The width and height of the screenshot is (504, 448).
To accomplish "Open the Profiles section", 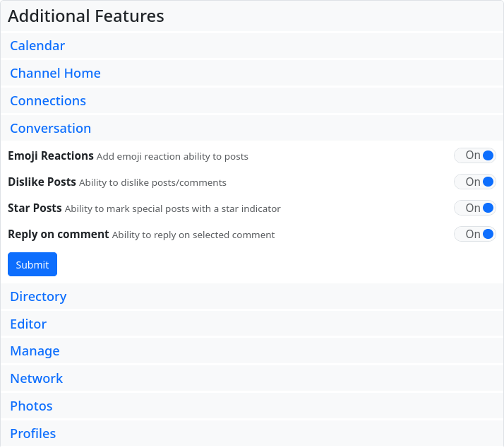I will [32, 434].
